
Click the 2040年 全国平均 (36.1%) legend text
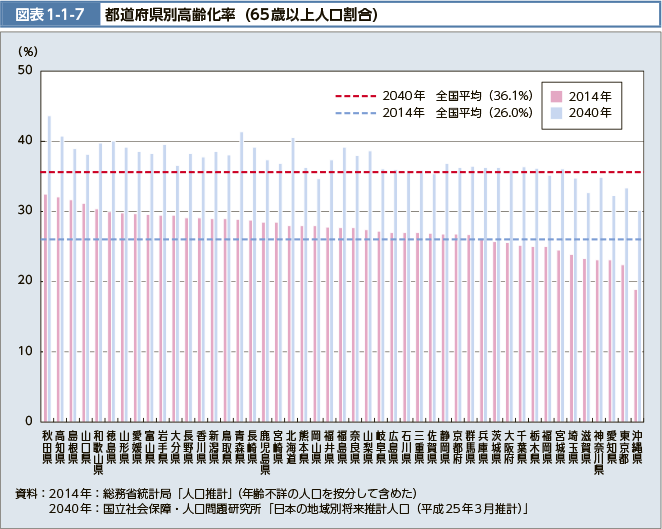(x=454, y=97)
